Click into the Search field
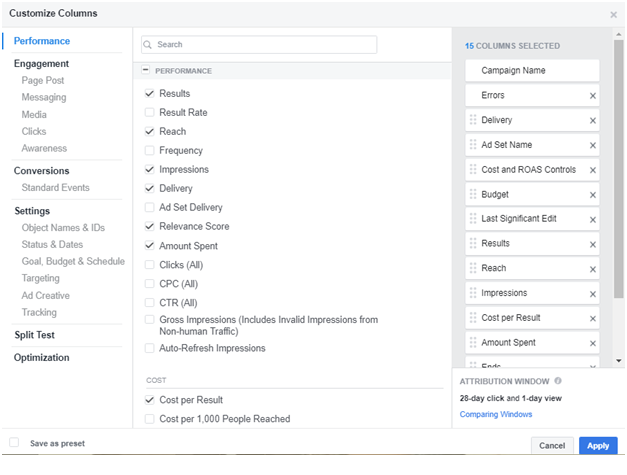Screen dimensions: 627x475 pos(259,44)
